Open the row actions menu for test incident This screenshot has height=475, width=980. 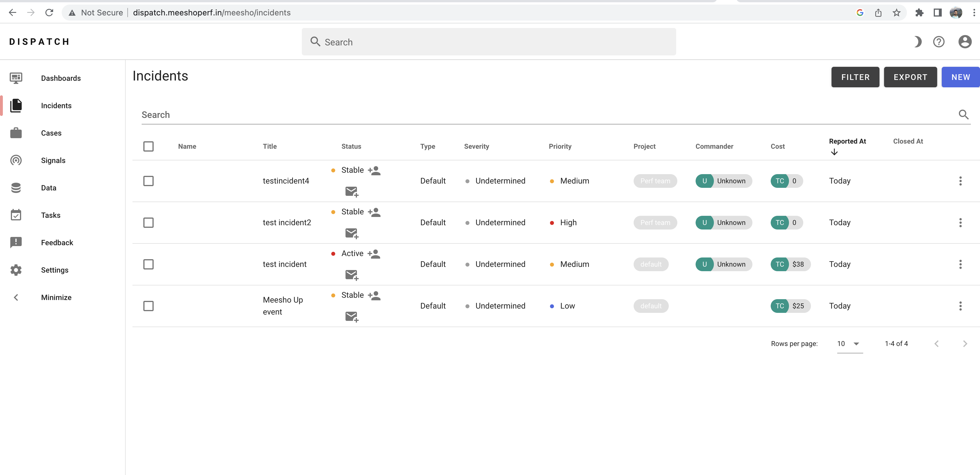click(961, 264)
